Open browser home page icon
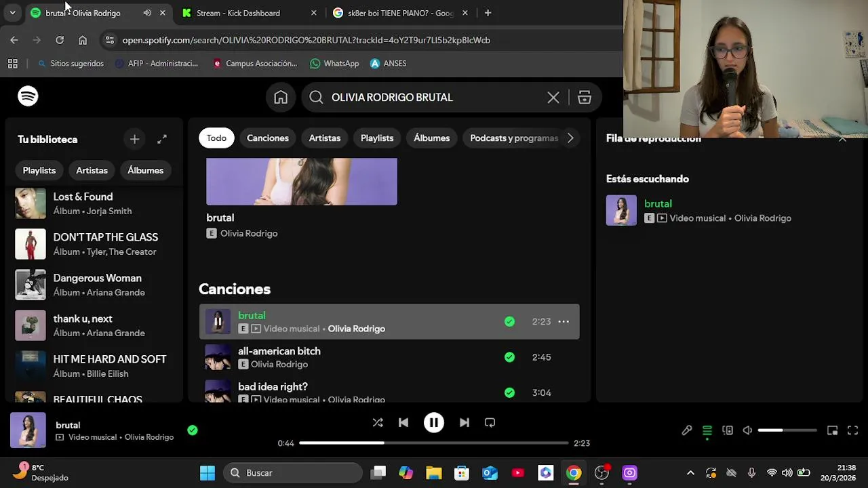This screenshot has width=868, height=488. (83, 40)
